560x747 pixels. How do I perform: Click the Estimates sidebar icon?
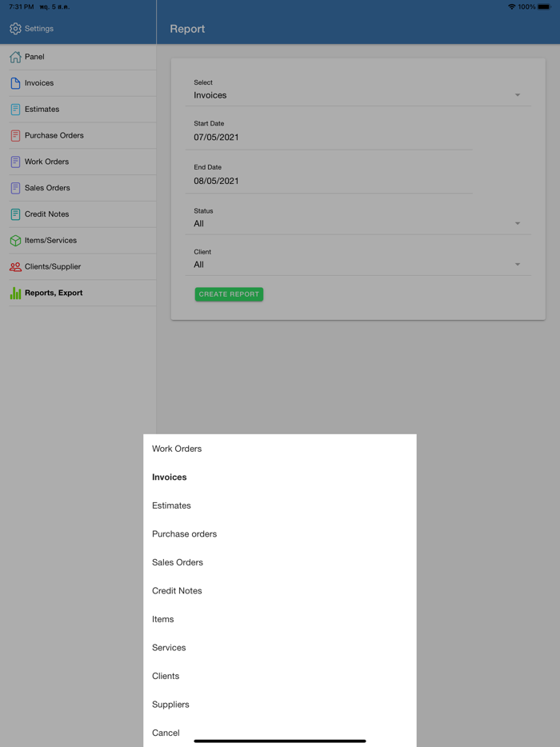point(15,109)
